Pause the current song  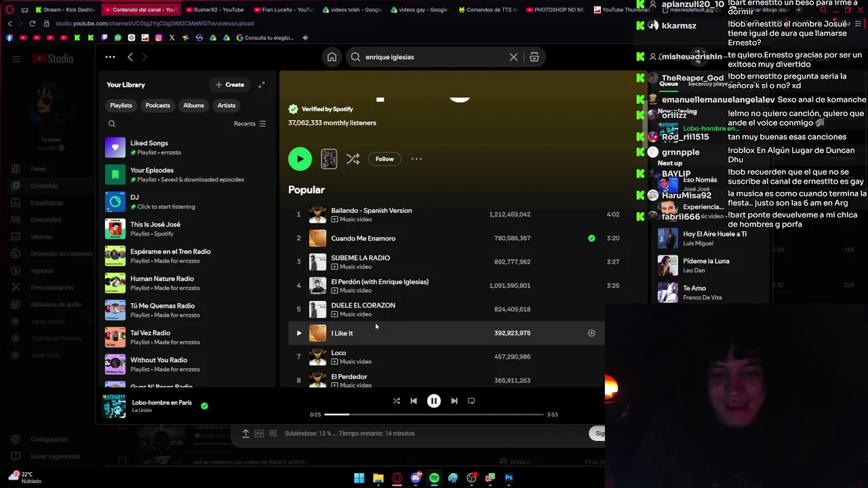(434, 401)
